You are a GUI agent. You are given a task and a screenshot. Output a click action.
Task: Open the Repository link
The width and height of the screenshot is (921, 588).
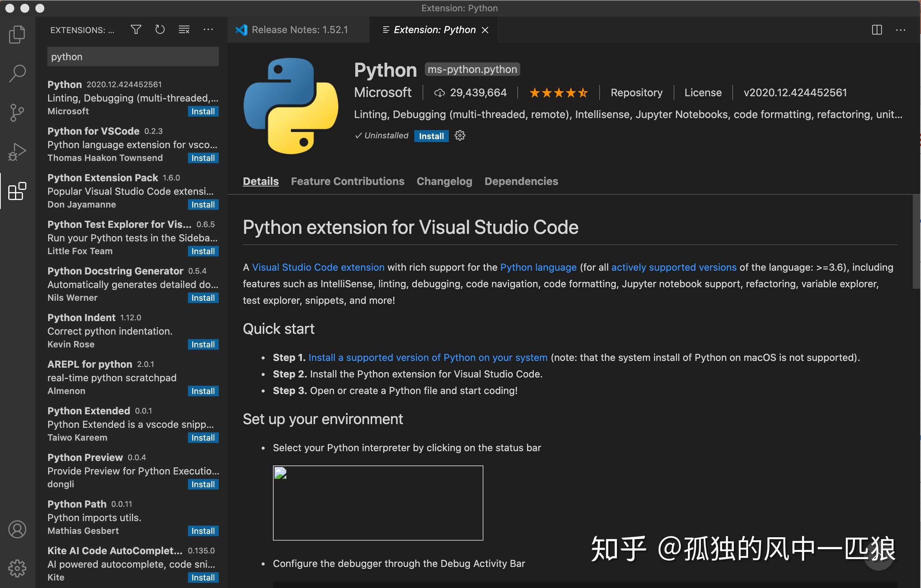click(636, 92)
